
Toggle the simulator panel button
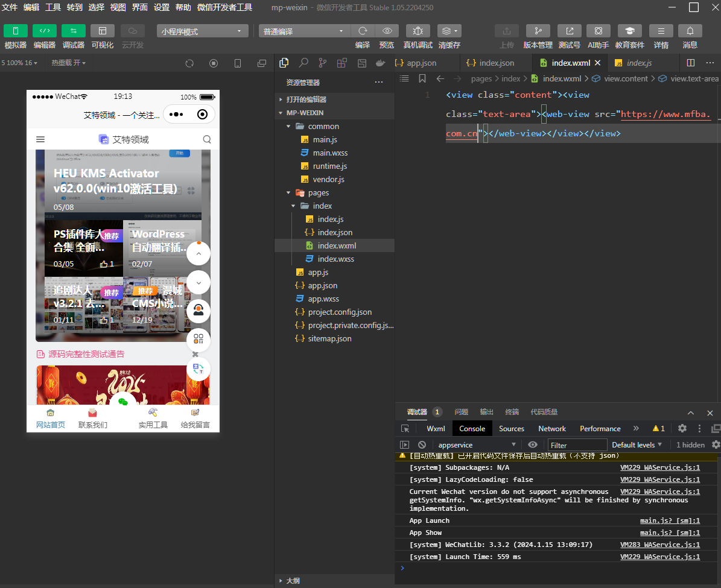(x=16, y=31)
